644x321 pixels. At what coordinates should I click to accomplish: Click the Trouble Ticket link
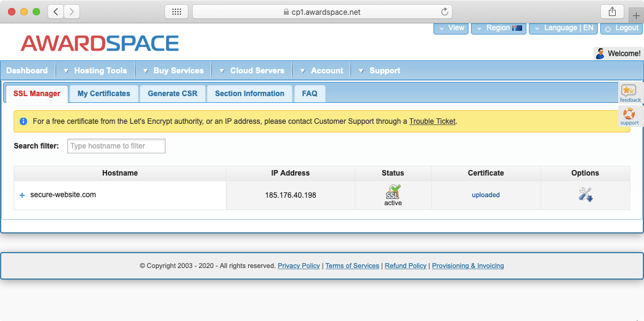click(432, 121)
